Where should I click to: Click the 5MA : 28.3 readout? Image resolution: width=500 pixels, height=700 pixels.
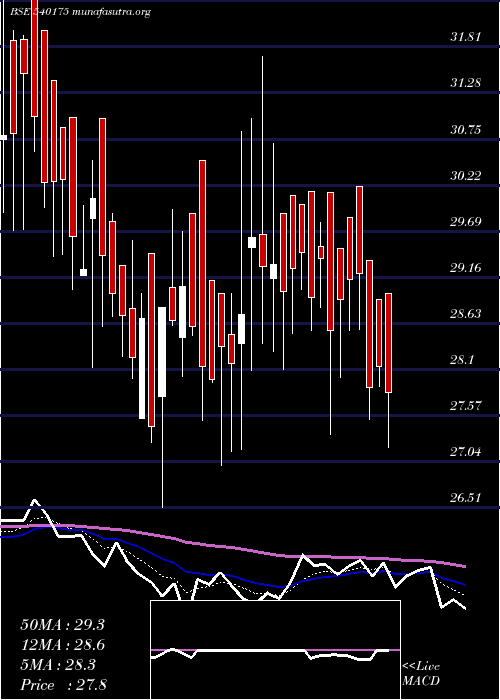[x=58, y=665]
